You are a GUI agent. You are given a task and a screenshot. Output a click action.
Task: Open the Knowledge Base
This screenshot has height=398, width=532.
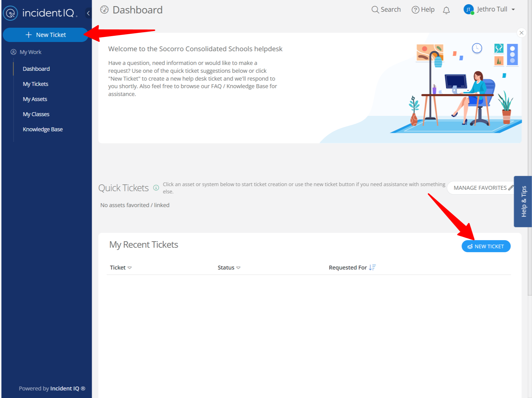pos(43,129)
